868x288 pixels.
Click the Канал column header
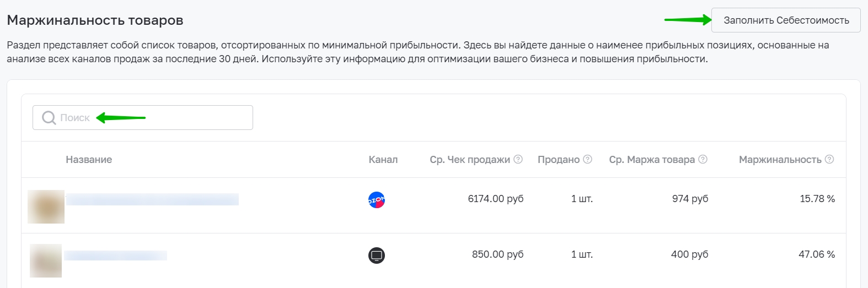(x=383, y=160)
